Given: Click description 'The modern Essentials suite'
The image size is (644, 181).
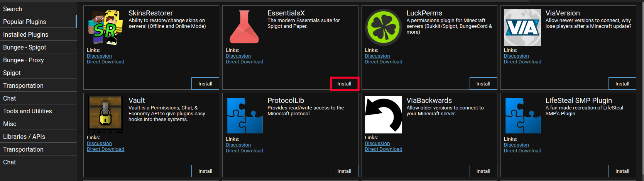Looking at the screenshot, I should pos(304,23).
